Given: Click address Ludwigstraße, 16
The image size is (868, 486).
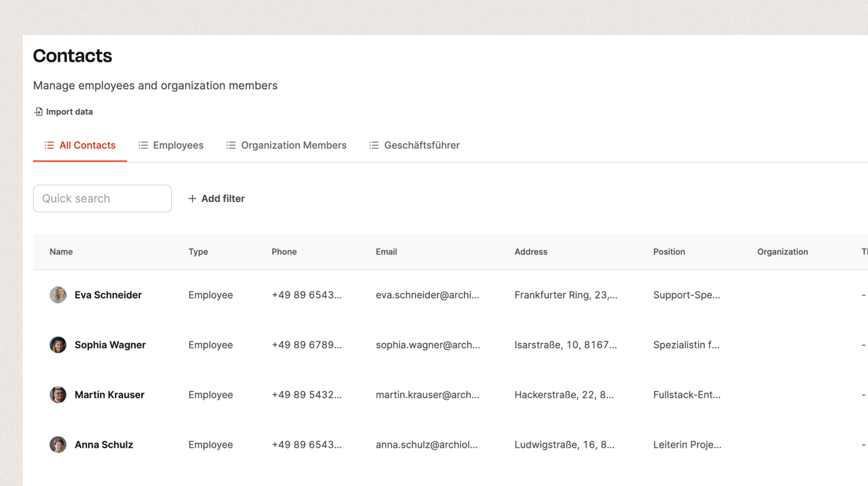Looking at the screenshot, I should (565, 445).
